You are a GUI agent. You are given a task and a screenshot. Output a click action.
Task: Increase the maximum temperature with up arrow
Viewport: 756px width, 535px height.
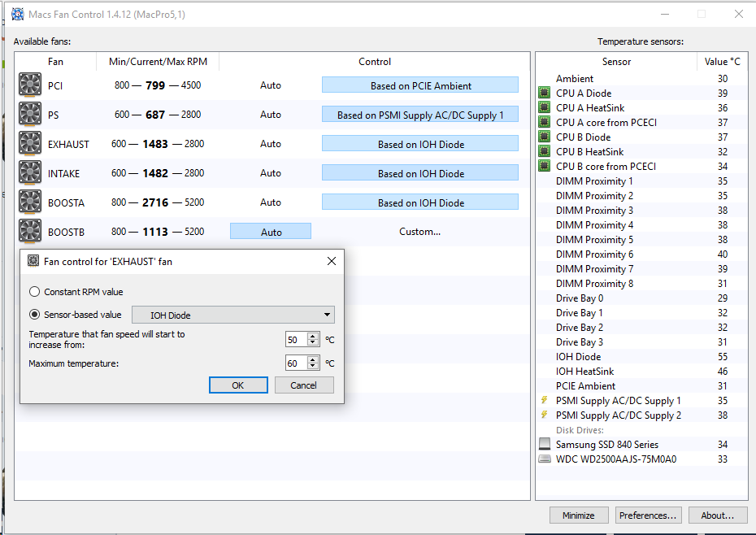pyautogui.click(x=313, y=360)
